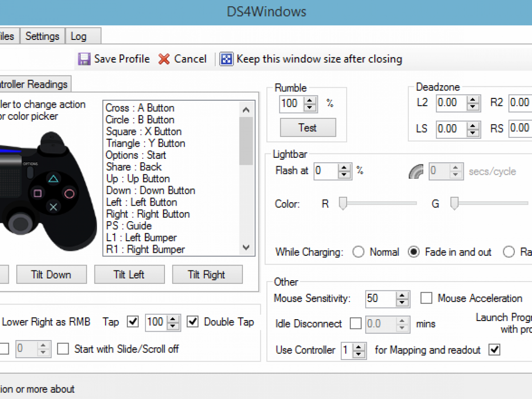The height and width of the screenshot is (399, 532).
Task: Click the Save Profile floppy disk icon
Action: (x=84, y=59)
